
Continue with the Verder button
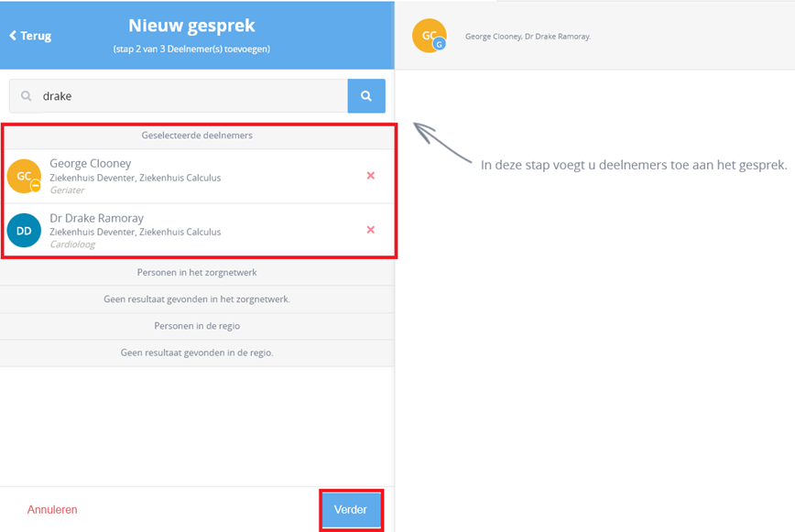click(x=351, y=510)
